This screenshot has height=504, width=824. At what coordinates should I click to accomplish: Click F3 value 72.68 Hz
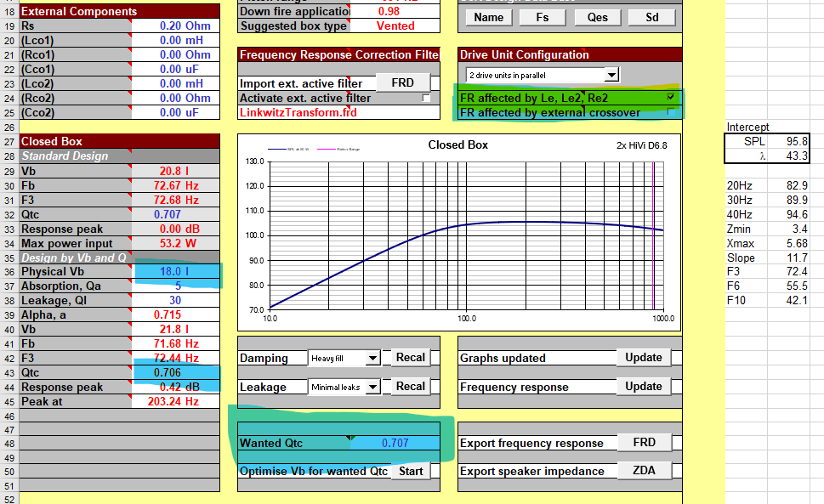[175, 200]
